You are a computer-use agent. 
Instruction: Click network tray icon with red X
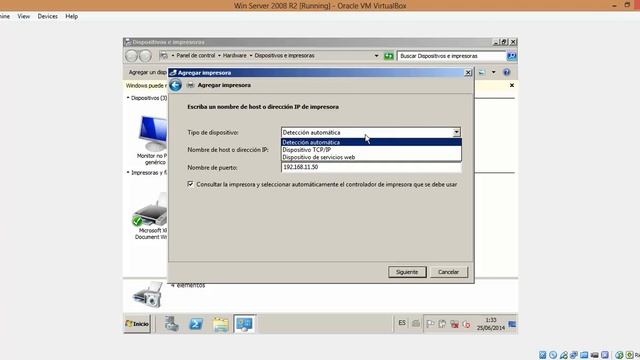(454, 324)
